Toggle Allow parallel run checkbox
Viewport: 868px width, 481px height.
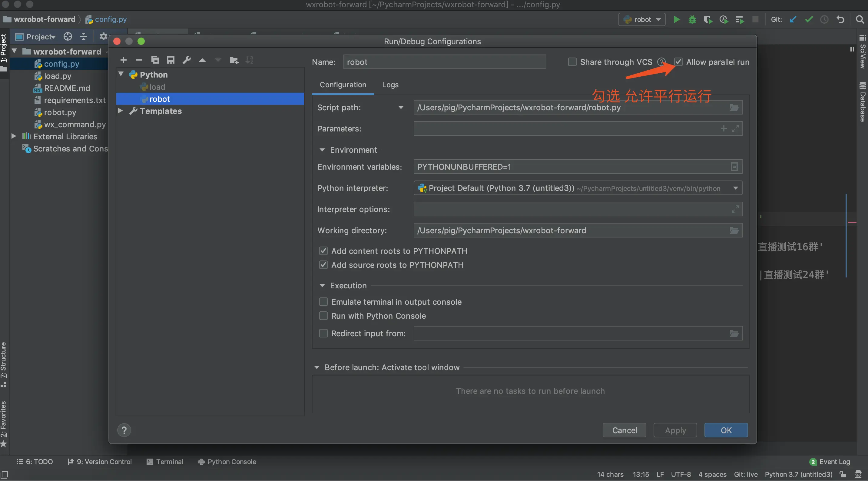pyautogui.click(x=678, y=62)
